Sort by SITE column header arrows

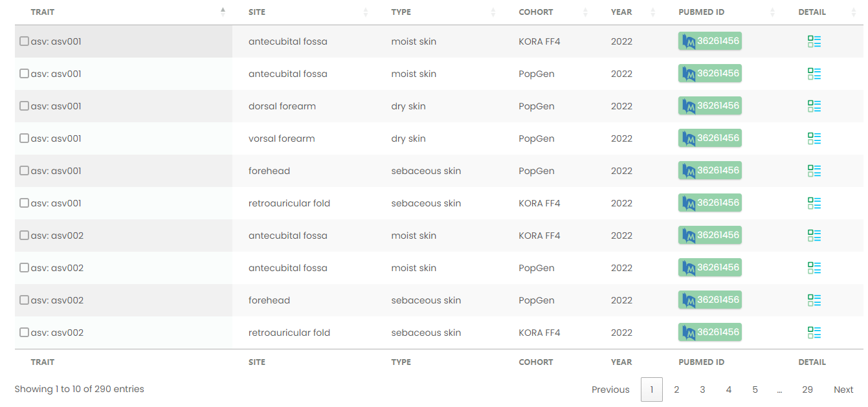(366, 12)
